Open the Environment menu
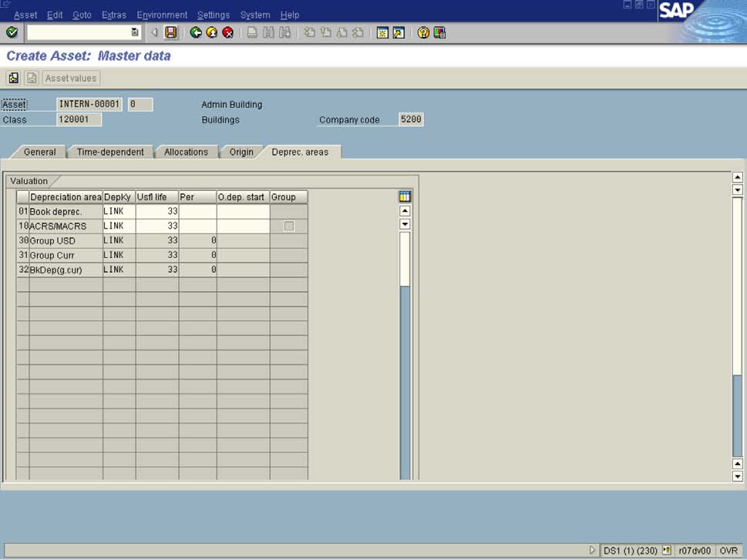Viewport: 747px width, 560px height. [x=162, y=15]
